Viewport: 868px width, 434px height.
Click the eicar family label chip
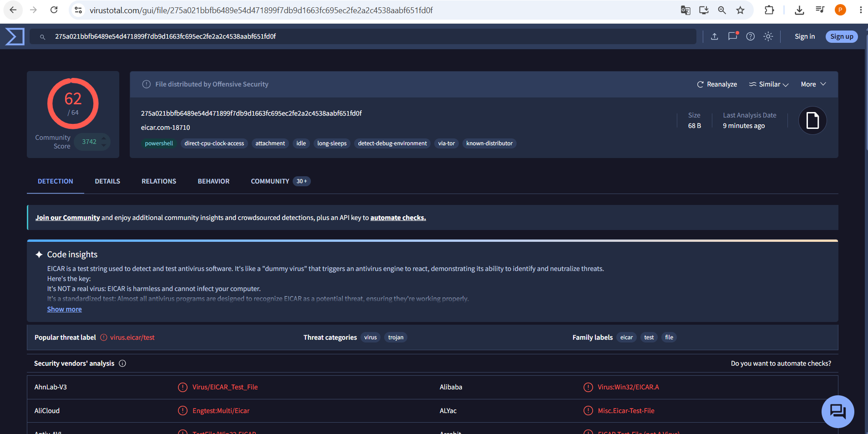[x=627, y=337]
